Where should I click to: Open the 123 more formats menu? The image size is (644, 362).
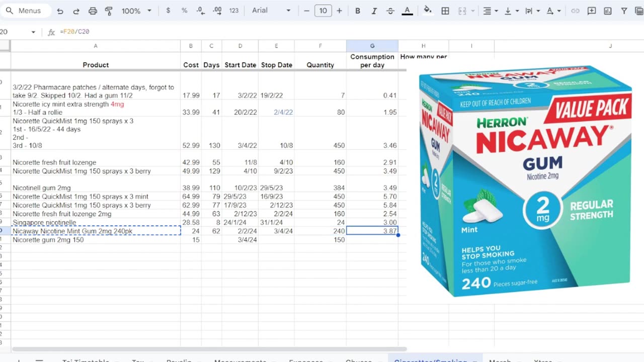[234, 11]
